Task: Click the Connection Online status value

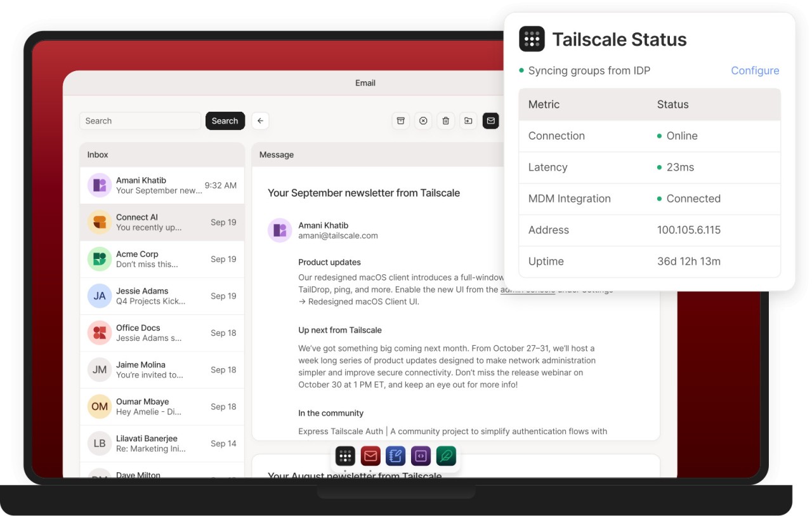Action: pos(678,136)
